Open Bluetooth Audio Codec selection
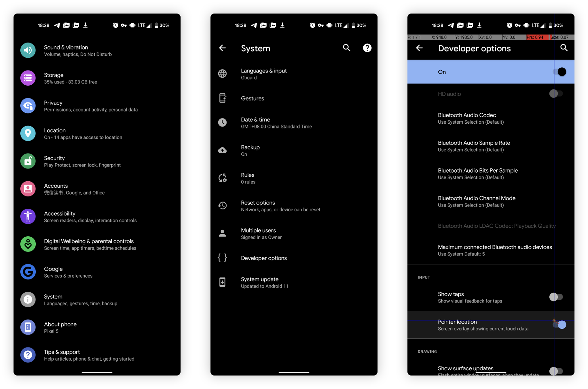 coord(491,119)
